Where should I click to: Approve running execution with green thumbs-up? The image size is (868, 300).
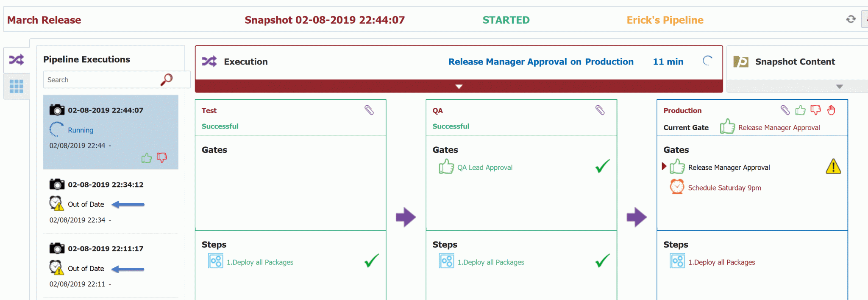click(x=147, y=158)
